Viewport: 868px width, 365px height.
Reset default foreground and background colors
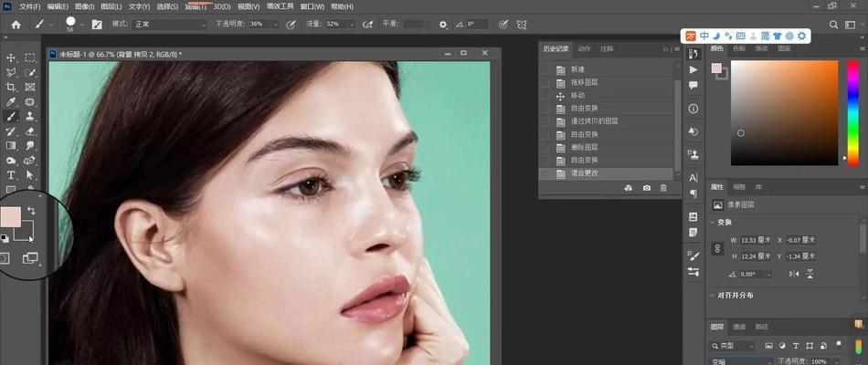click(x=5, y=238)
